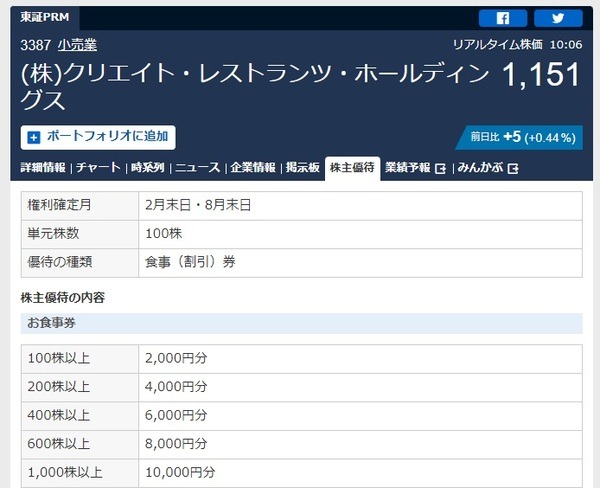This screenshot has height=488, width=600.
Task: Open the チャート tab
Action: (98, 168)
